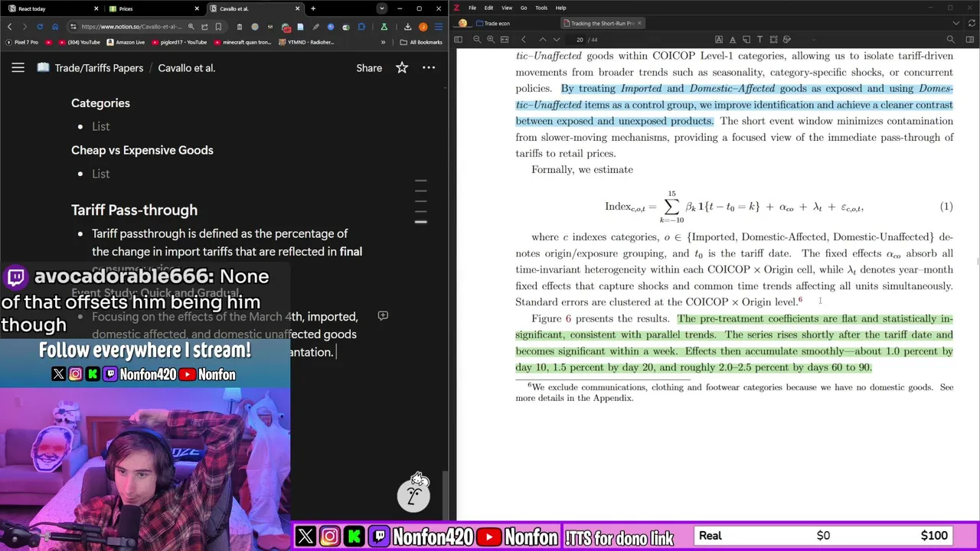Image resolution: width=980 pixels, height=551 pixels.
Task: Switch to the React today browser tab
Action: coord(51,8)
